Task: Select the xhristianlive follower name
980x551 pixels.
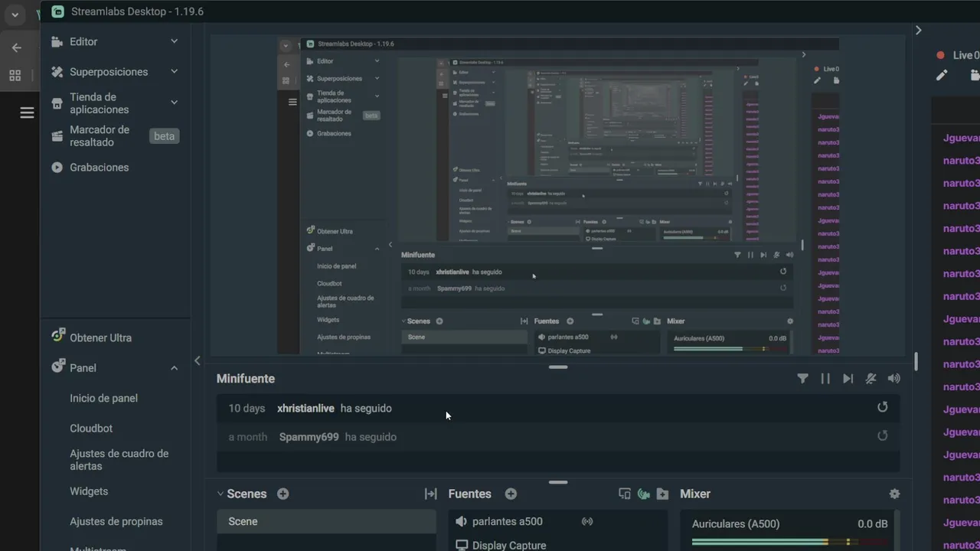Action: (305, 409)
